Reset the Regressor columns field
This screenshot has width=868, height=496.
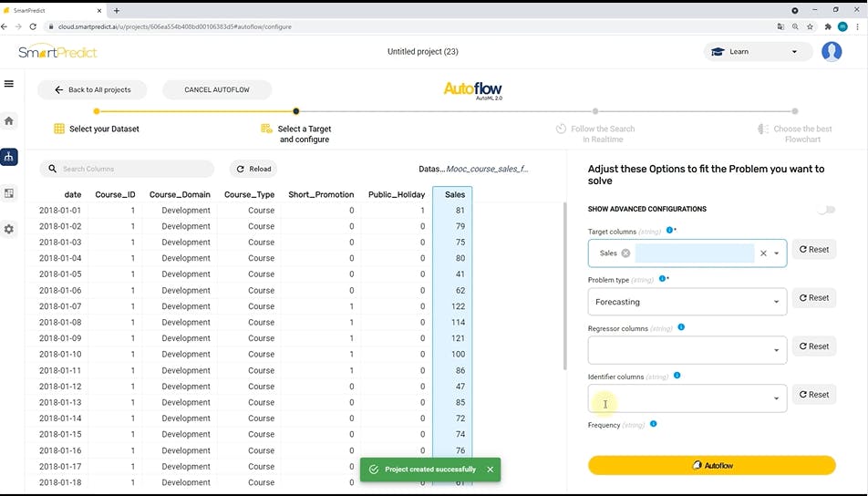tap(813, 346)
